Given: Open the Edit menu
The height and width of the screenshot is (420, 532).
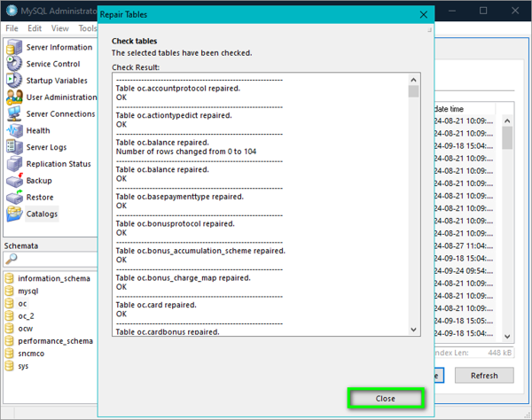Looking at the screenshot, I should click(35, 28).
